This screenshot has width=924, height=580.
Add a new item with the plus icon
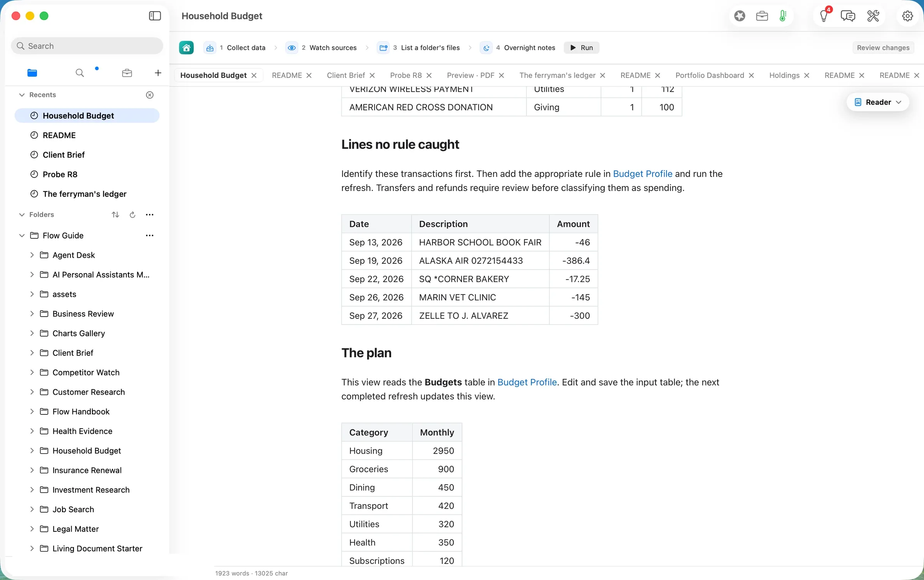click(158, 73)
